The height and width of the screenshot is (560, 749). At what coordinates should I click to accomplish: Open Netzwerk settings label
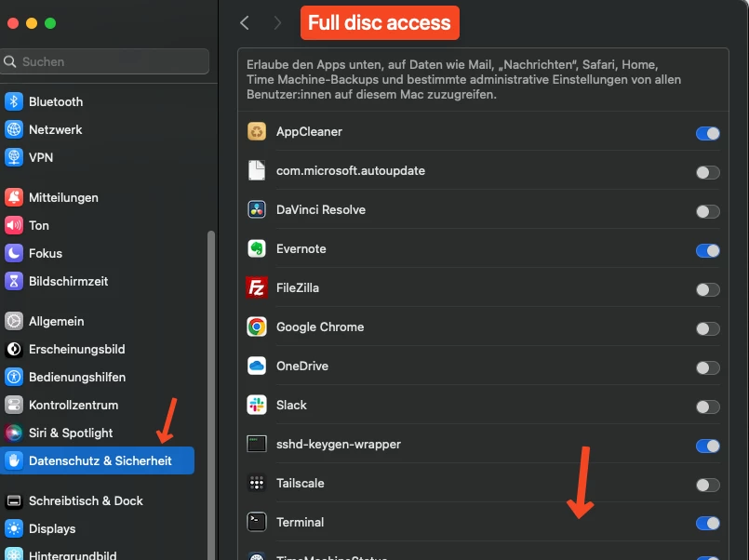coord(56,129)
